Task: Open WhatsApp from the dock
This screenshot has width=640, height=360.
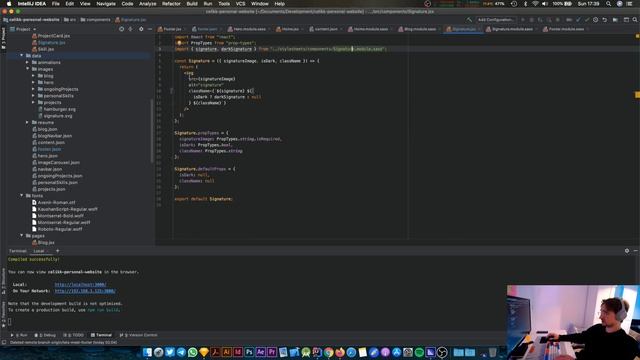Action: pyautogui.click(x=193, y=352)
